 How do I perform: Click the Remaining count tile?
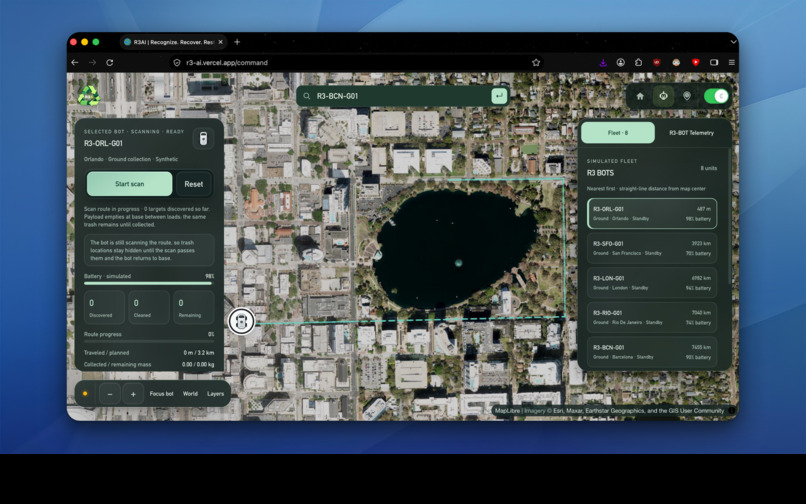[x=193, y=308]
